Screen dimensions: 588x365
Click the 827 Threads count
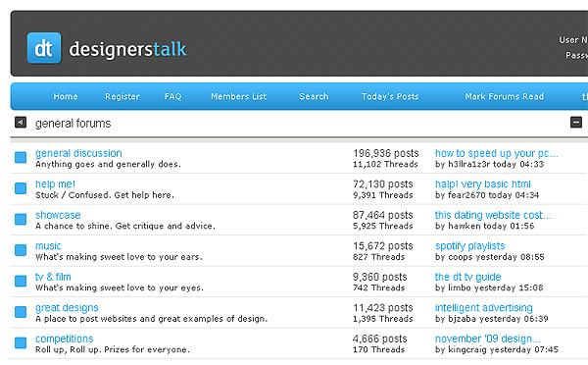point(378,257)
